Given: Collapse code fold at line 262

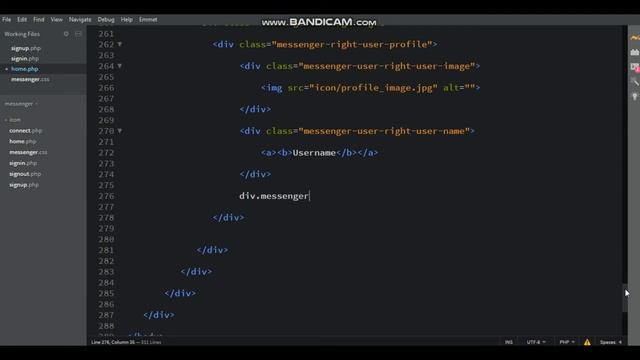Looking at the screenshot, I should (x=120, y=44).
